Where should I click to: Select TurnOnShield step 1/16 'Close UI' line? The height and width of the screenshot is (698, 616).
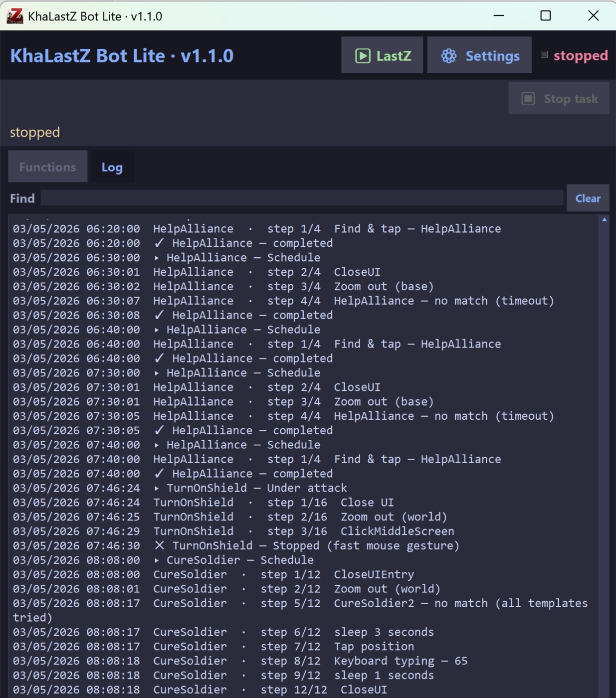tap(204, 503)
